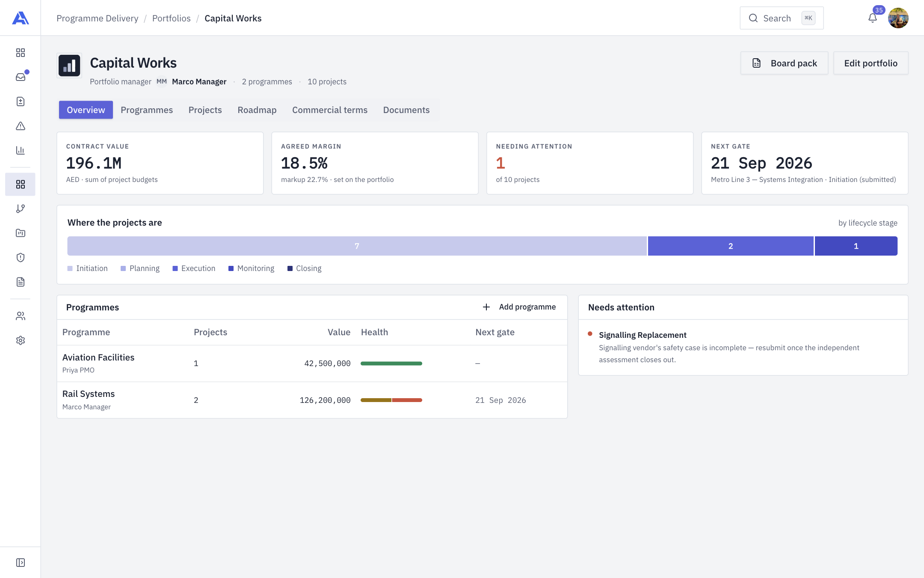The image size is (924, 578).
Task: Focus the Search field
Action: (x=782, y=18)
